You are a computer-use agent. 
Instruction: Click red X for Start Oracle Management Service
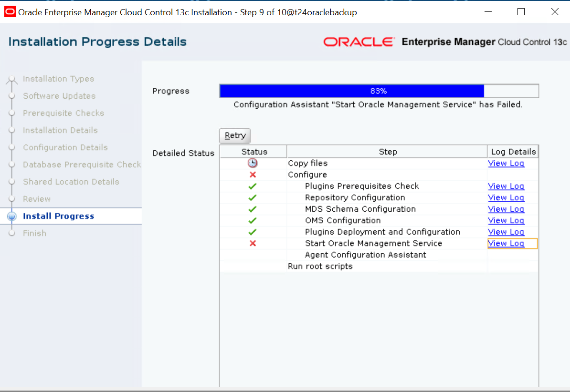point(253,243)
